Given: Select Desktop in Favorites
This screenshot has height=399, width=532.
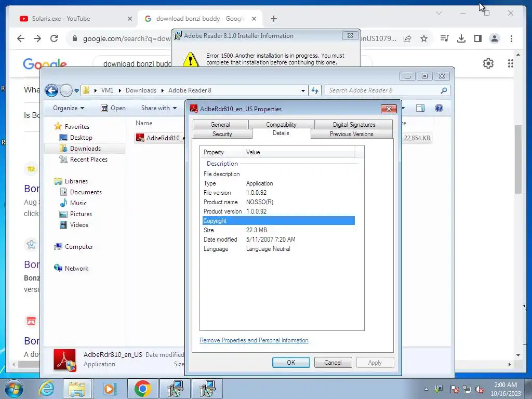Looking at the screenshot, I should point(81,137).
